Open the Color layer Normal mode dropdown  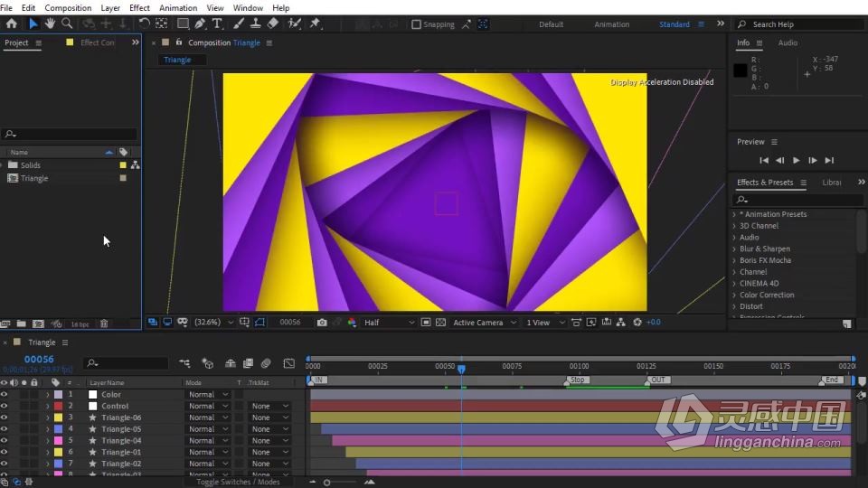pyautogui.click(x=208, y=395)
